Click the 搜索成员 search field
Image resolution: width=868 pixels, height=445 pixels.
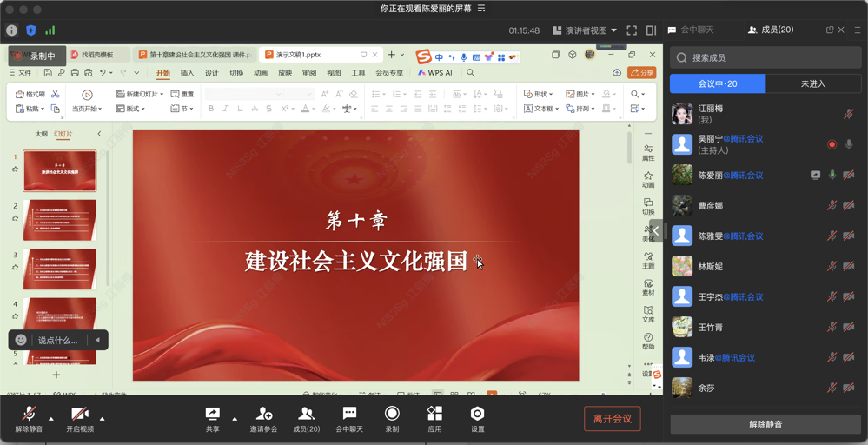(x=765, y=58)
